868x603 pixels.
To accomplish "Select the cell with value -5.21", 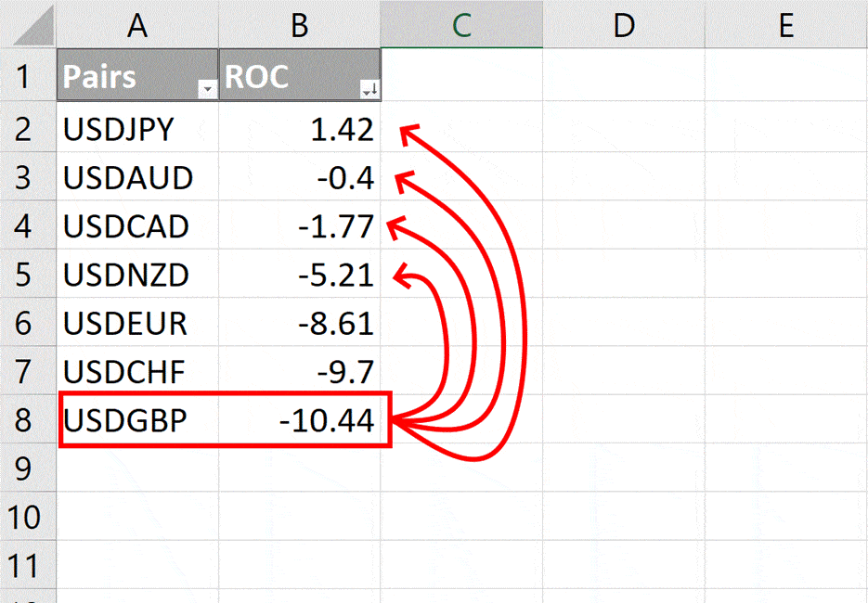I will pos(300,274).
